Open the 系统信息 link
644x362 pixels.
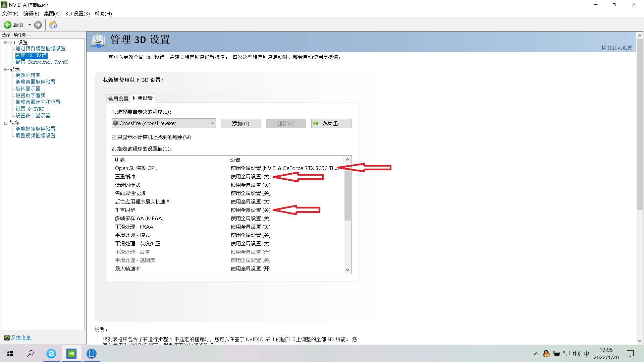(21, 338)
